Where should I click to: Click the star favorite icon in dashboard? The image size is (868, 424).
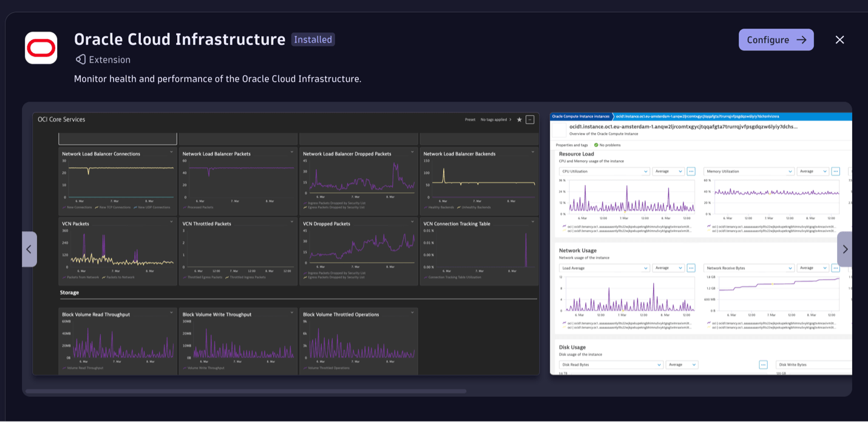click(520, 119)
